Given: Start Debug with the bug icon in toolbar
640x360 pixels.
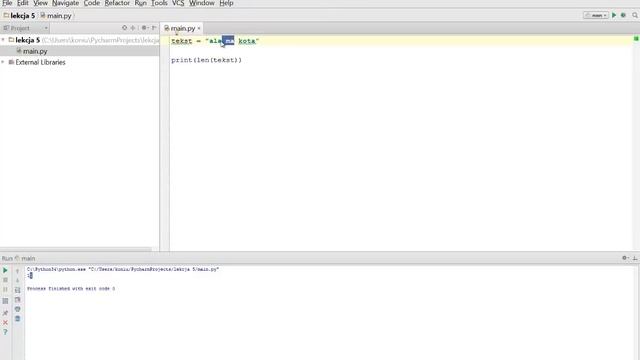Looking at the screenshot, I should [x=623, y=15].
